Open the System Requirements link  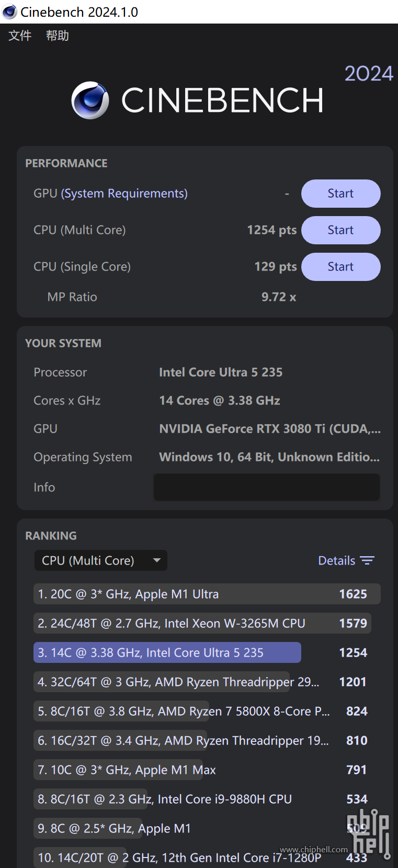(124, 194)
